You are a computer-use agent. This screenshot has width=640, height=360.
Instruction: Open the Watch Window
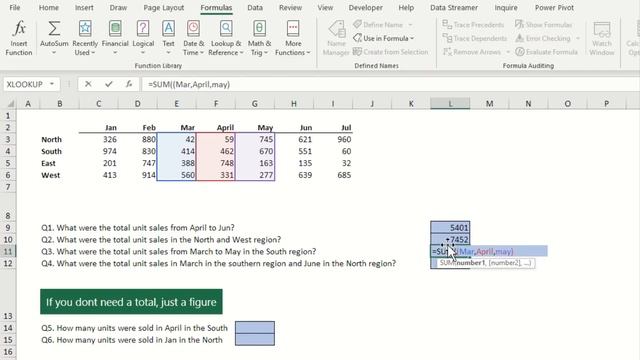coord(602,38)
